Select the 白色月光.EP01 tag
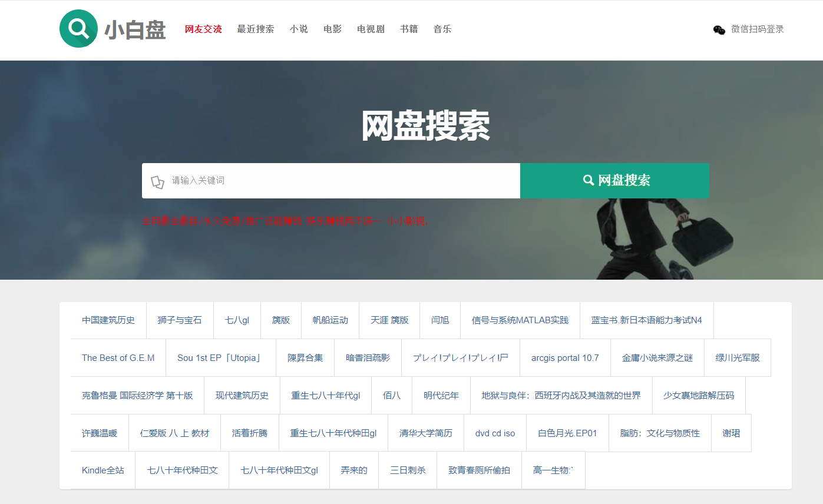 coord(567,433)
